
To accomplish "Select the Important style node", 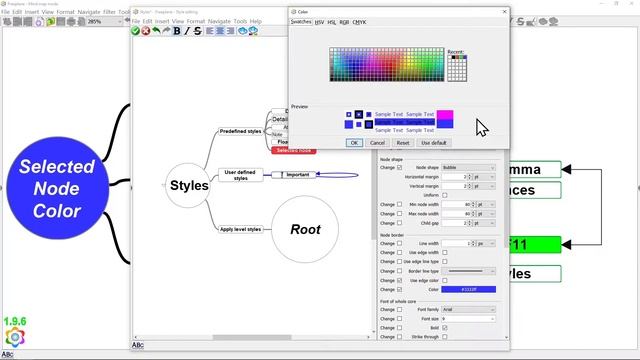I will 294,175.
